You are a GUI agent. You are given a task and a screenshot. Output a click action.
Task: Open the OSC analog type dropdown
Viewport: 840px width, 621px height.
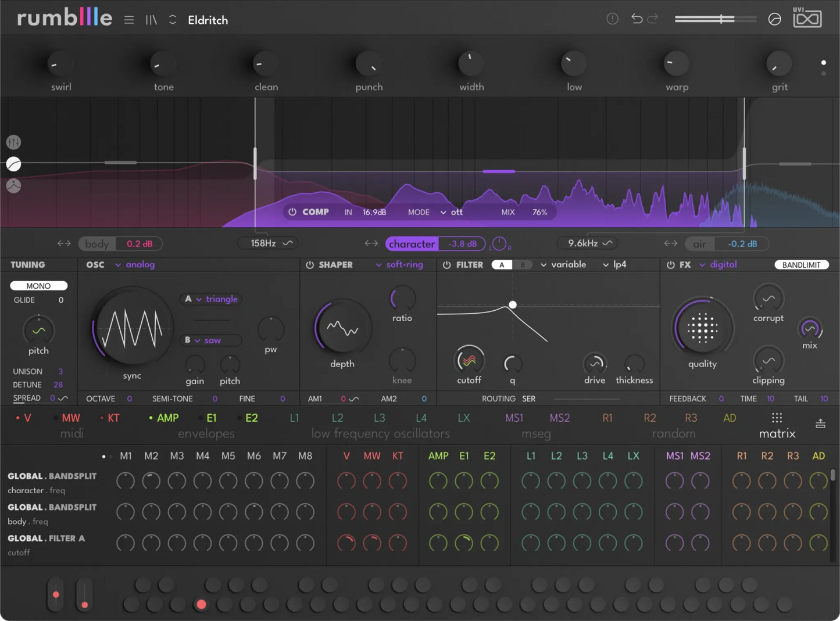(135, 264)
